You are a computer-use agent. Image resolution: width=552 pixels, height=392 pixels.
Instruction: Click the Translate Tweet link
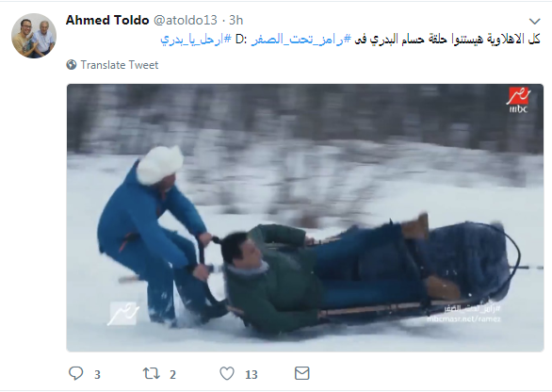[x=120, y=65]
